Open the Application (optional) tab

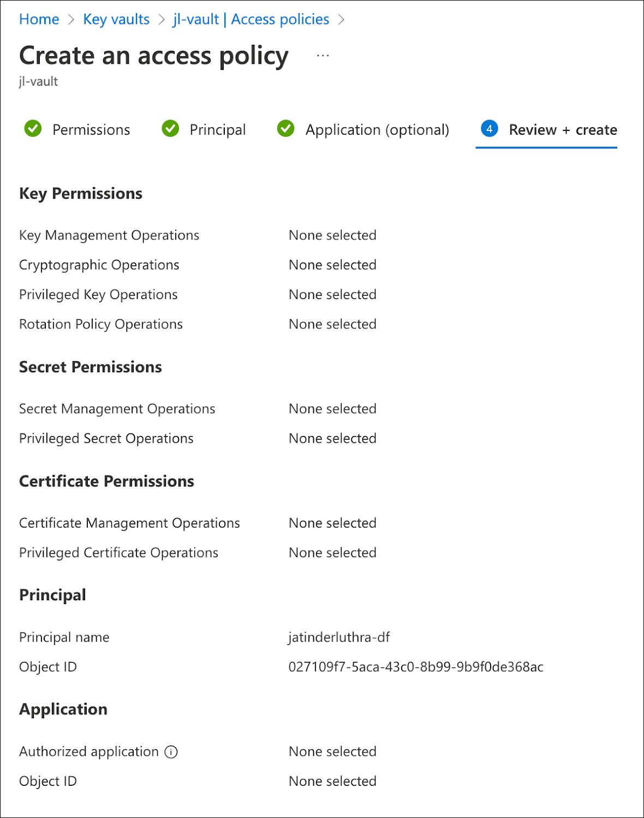pos(377,130)
